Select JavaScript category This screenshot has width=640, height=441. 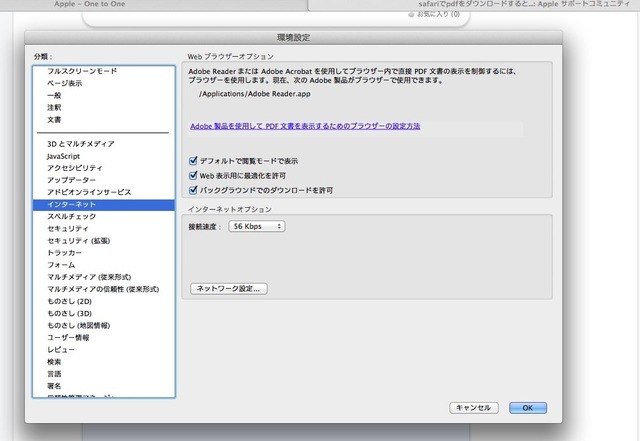coord(104,156)
